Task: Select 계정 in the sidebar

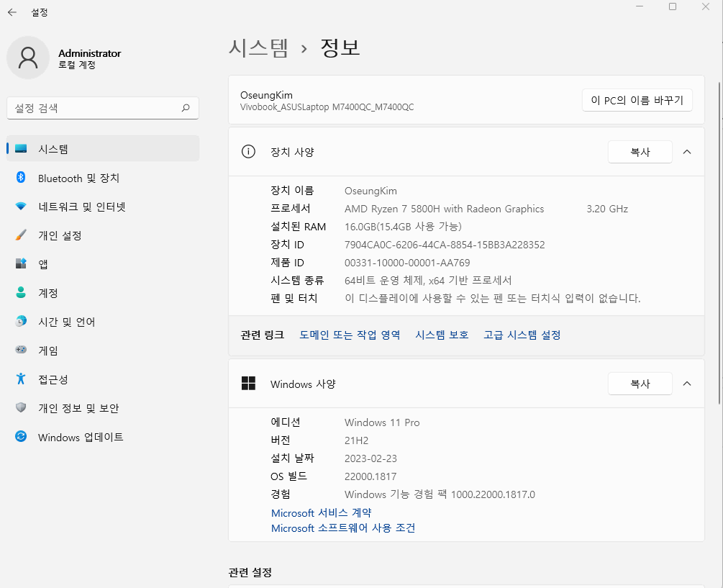Action: coord(103,293)
